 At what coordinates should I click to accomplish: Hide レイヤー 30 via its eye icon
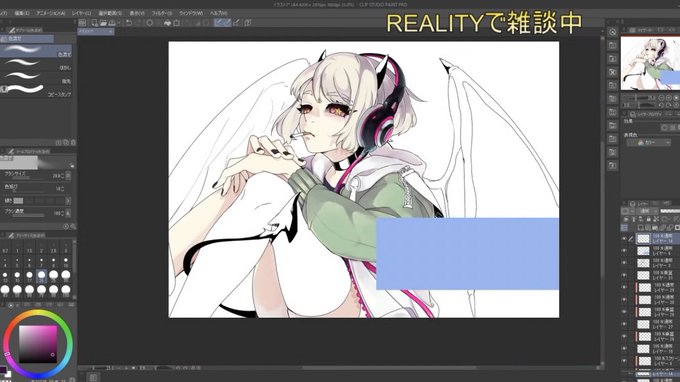624,300
